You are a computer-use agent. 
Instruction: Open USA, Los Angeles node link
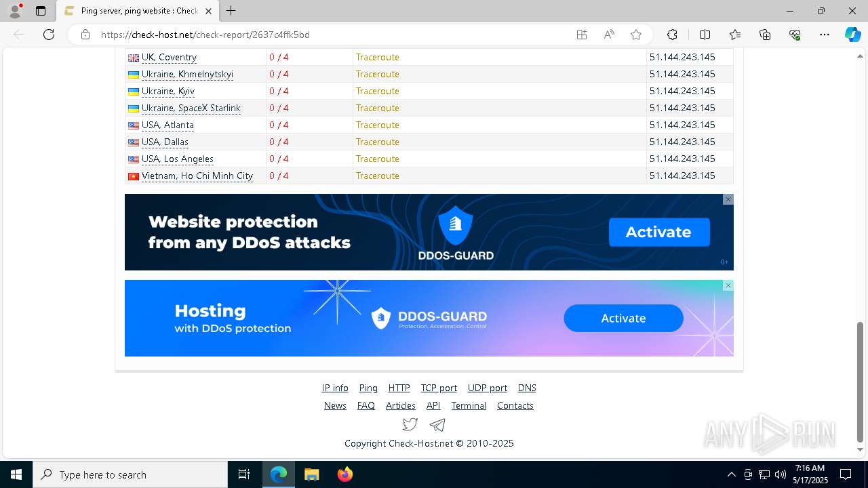click(178, 159)
